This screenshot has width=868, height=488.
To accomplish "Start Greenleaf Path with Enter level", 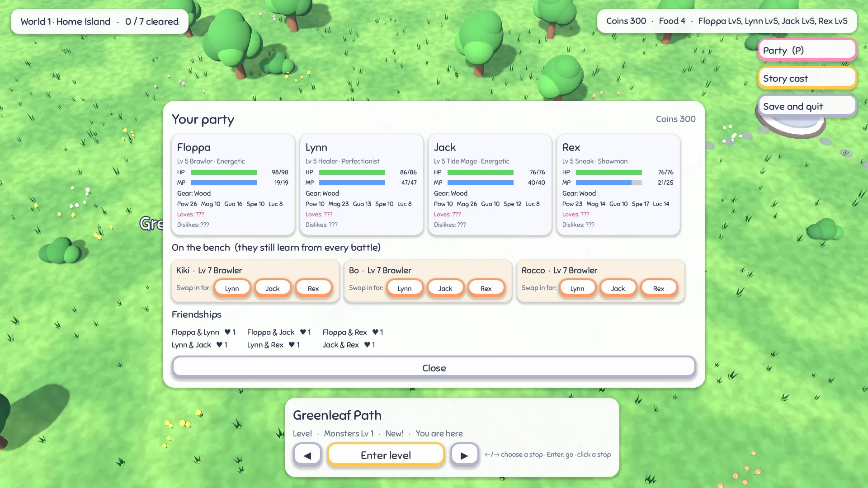I will click(x=386, y=455).
